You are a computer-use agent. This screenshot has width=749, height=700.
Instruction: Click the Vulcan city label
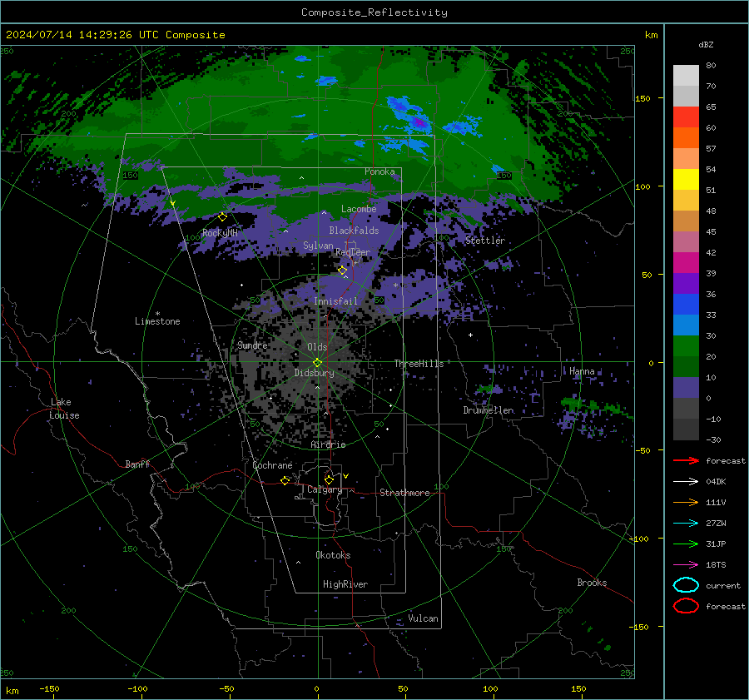424,618
